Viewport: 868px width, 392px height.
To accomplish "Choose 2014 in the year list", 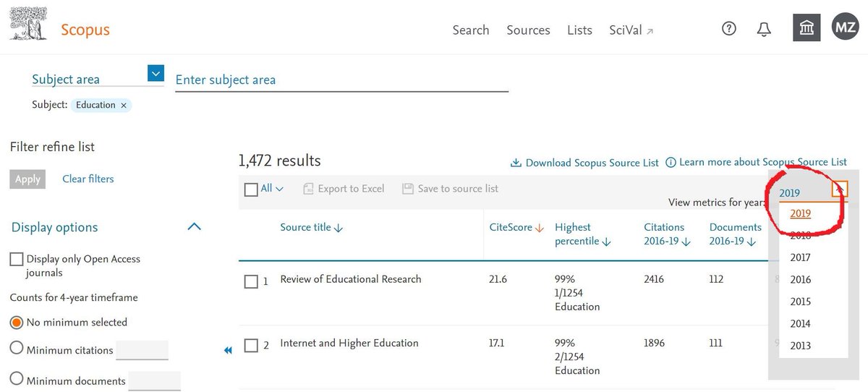I will 801,324.
